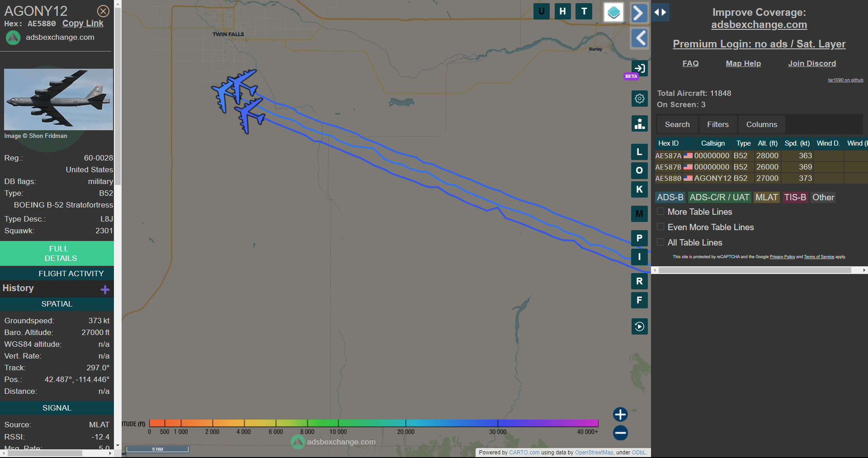Expand History with the plus icon
This screenshot has width=868, height=458.
(x=105, y=289)
